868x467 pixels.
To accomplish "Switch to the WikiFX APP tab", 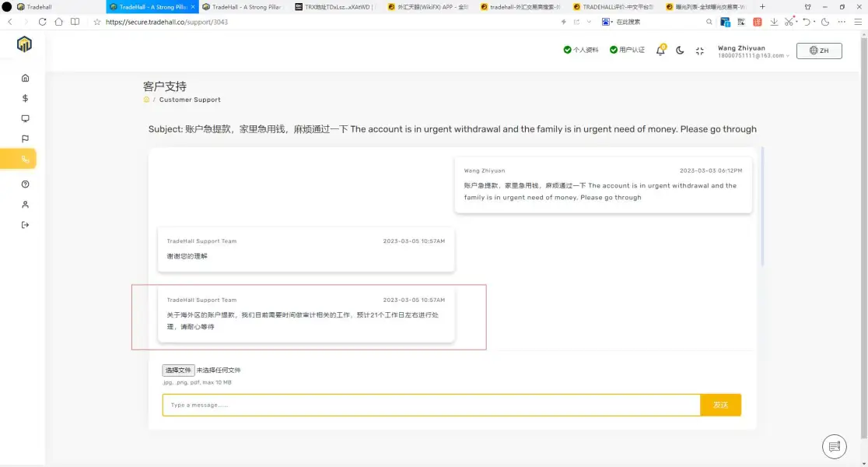I will [429, 7].
